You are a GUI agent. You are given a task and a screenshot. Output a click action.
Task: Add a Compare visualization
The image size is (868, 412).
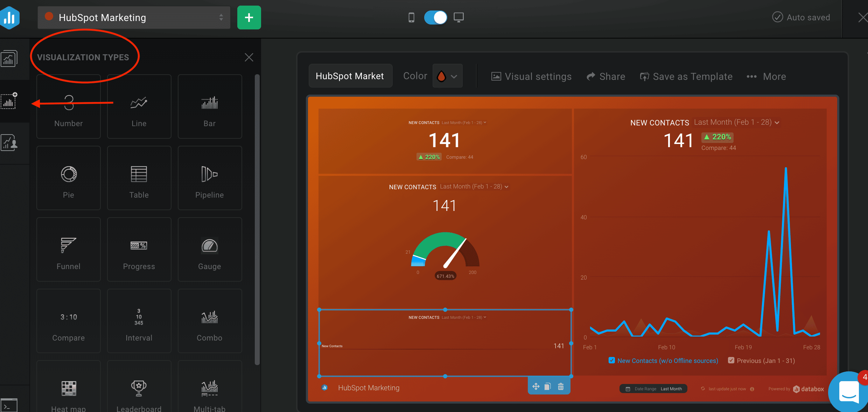pos(69,321)
